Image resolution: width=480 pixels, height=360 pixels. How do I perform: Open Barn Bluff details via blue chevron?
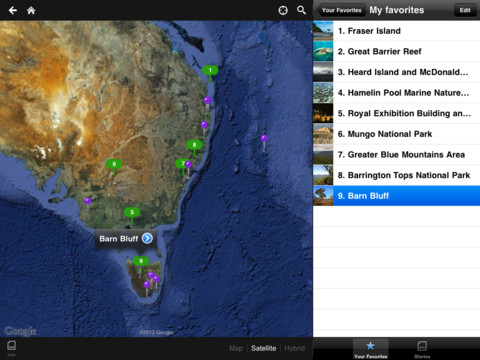pos(147,238)
